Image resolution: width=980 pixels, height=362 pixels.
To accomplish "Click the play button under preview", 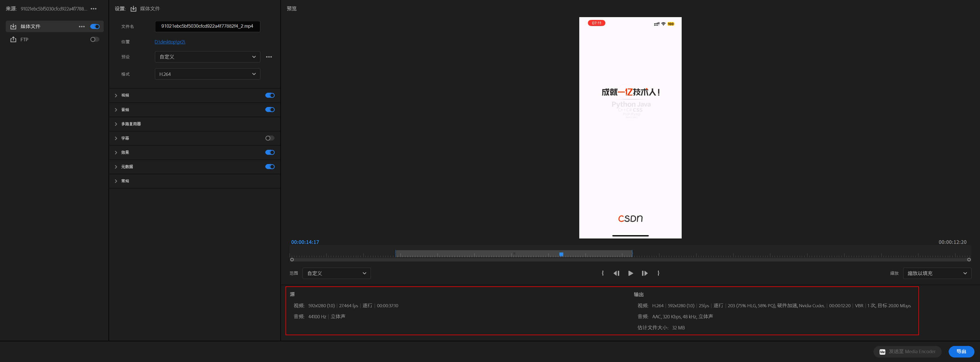I will (x=630, y=273).
